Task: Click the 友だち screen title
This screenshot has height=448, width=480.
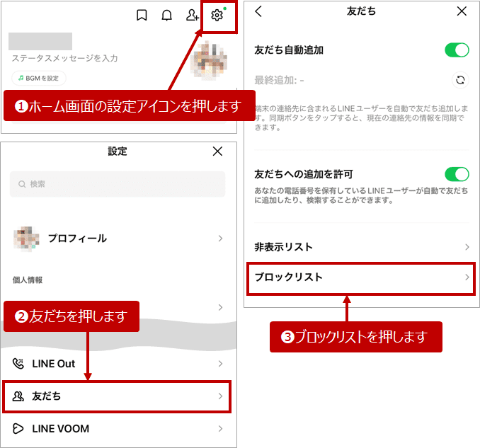Action: 361,11
